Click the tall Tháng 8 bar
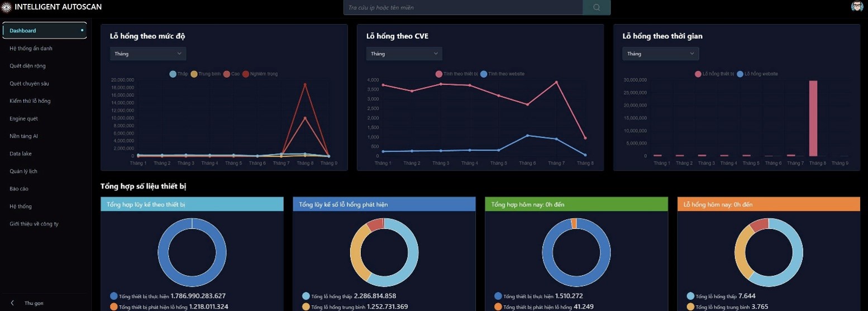The image size is (868, 311). coord(813,118)
